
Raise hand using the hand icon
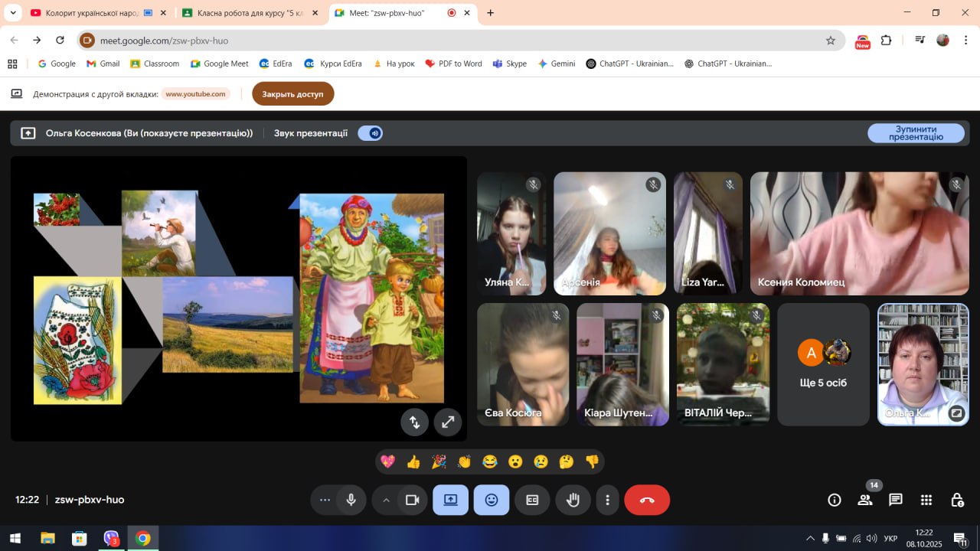(x=573, y=500)
